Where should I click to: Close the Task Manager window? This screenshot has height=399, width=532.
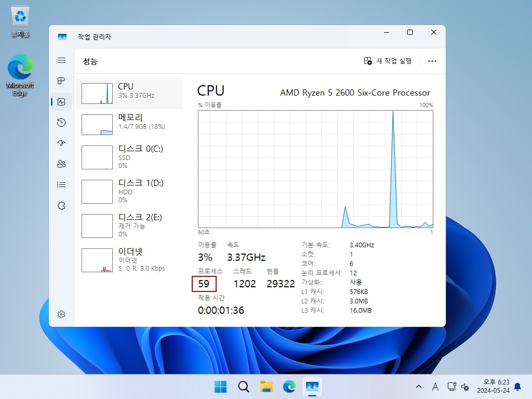[434, 33]
